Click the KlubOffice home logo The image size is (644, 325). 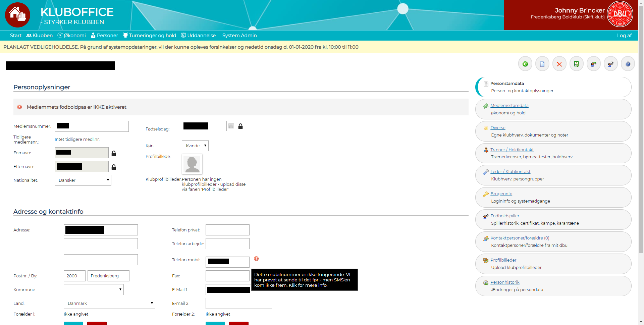17,15
